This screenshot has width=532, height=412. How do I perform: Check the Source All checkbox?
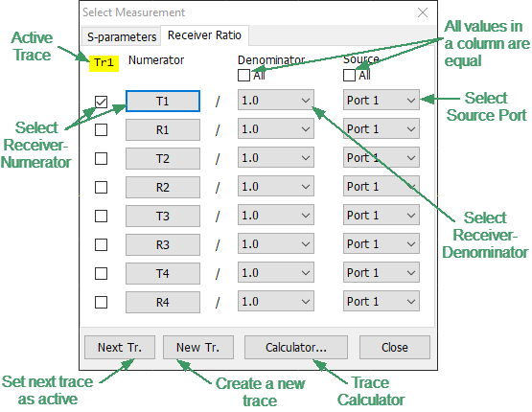(350, 75)
